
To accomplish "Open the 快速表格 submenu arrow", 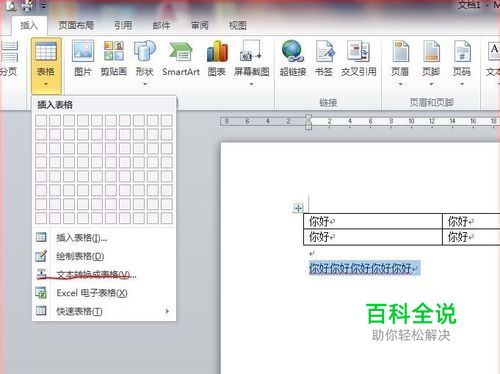I will (167, 311).
